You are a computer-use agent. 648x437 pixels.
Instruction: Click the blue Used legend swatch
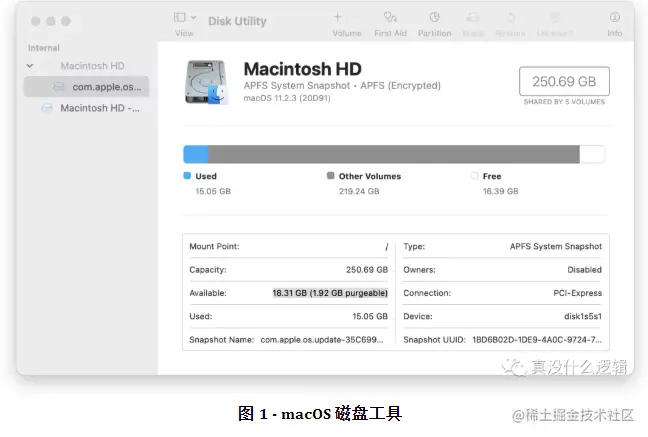click(x=187, y=176)
